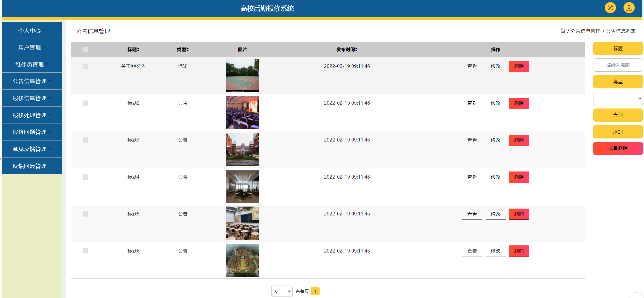Screen dimensions: 644x298
Task: Open the per-page dropdown showing 10
Action: coord(281,291)
